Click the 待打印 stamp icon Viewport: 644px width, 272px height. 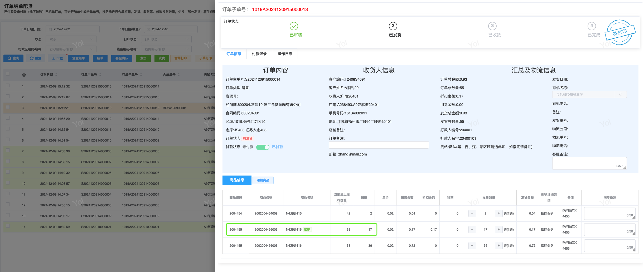click(619, 33)
